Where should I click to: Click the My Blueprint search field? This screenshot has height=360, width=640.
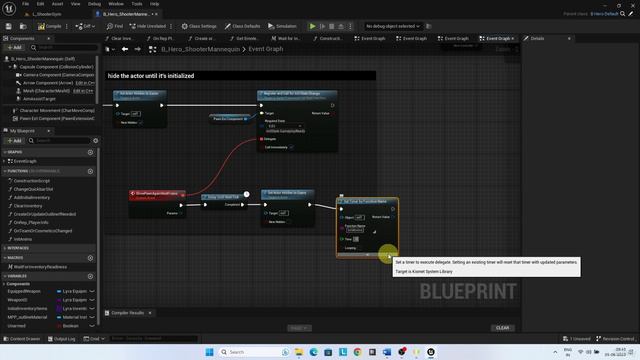pyautogui.click(x=59, y=140)
